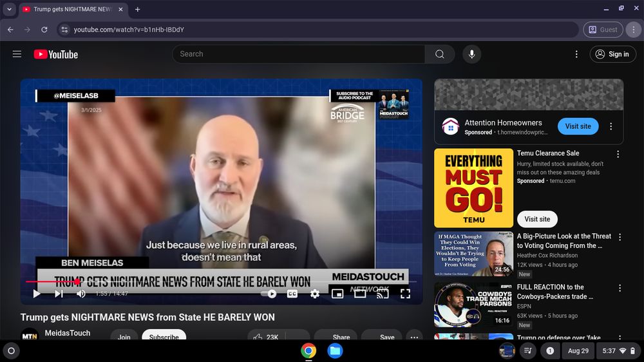Screen dimensions: 644x362
Task: Select the 'Trump gets NIGHTMARE NEWS' tab
Action: pos(73,9)
